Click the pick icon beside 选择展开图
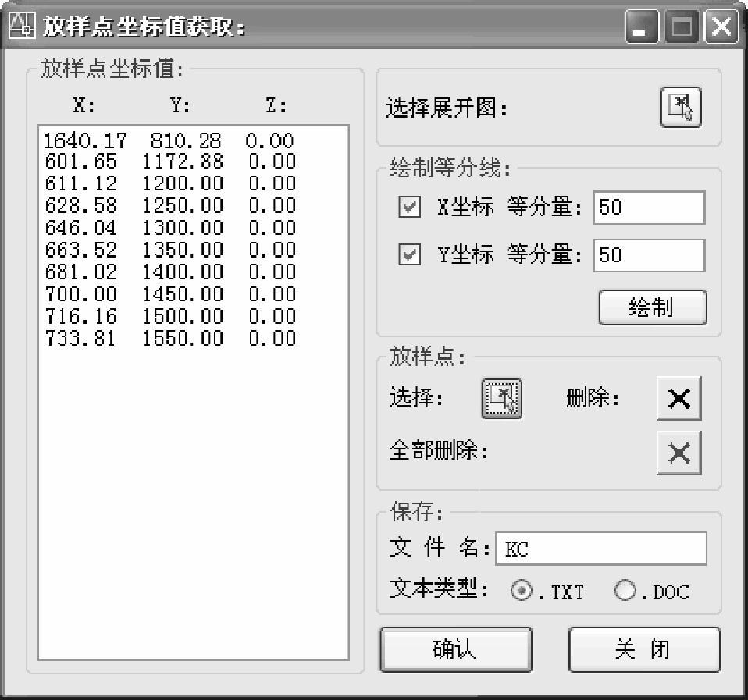748x700 pixels. pos(681,107)
